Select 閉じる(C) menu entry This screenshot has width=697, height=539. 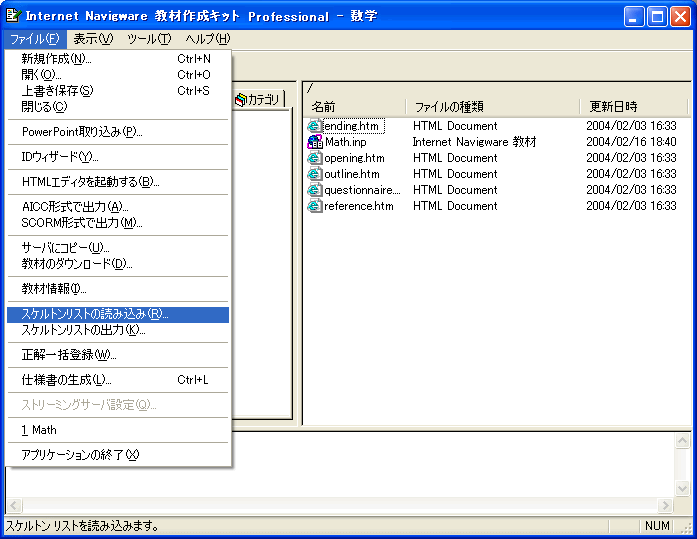[x=118, y=107]
